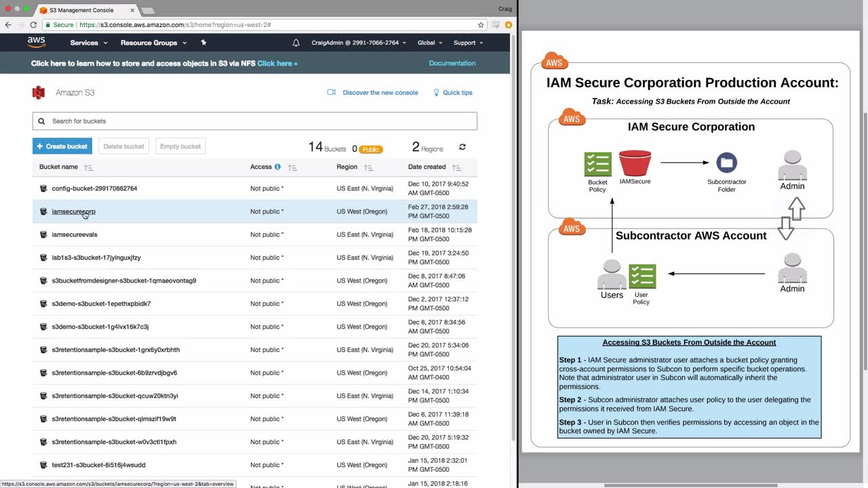
Task: Click the Delete bucket button
Action: [123, 146]
